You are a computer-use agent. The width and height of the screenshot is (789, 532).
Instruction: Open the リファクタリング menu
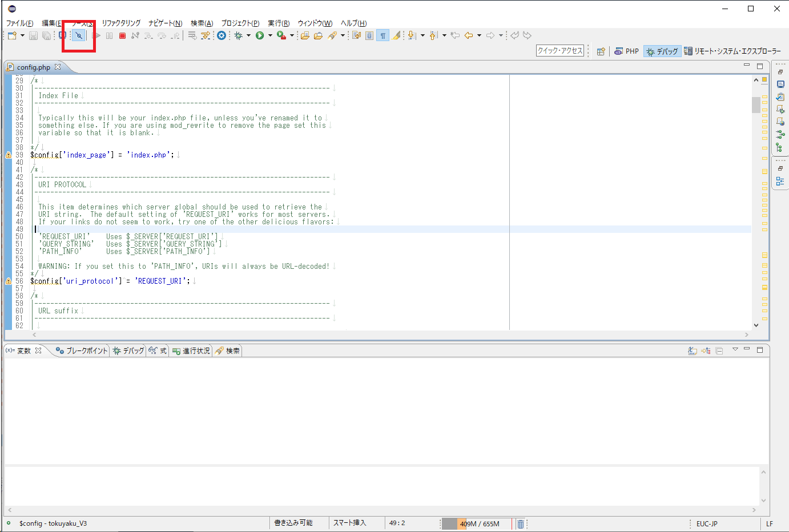[121, 23]
